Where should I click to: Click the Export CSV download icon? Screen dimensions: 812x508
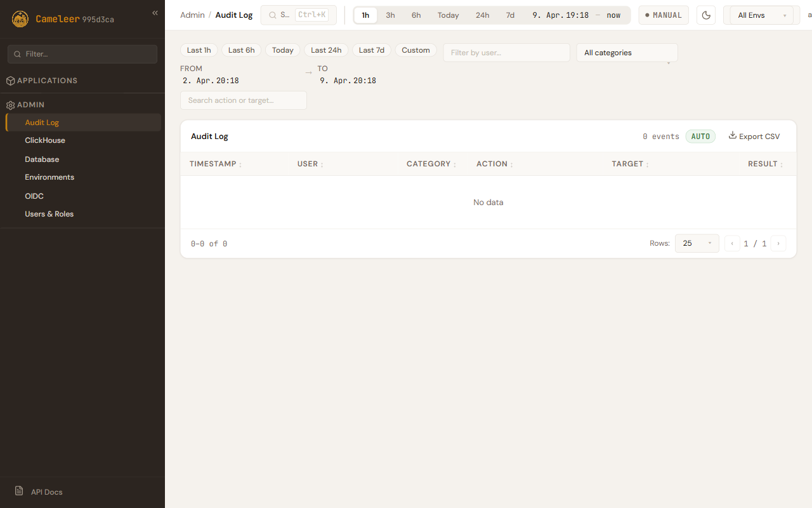[x=732, y=136]
